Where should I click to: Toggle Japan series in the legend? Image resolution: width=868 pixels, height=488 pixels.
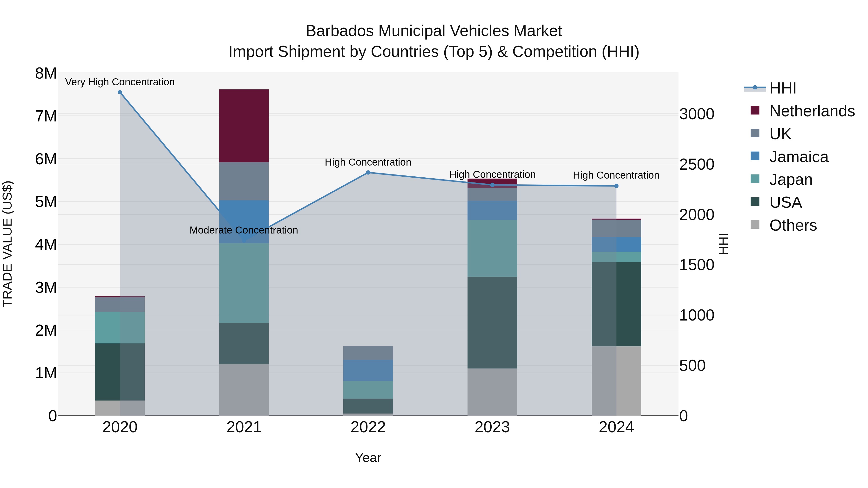(x=781, y=180)
